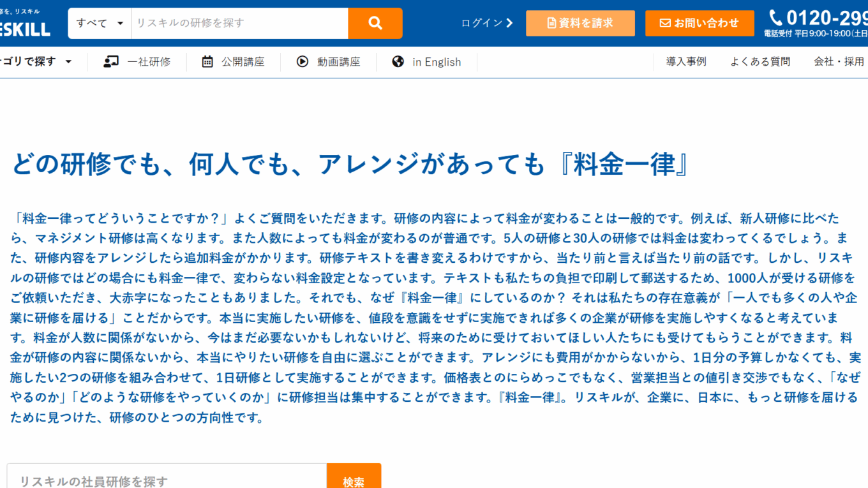Click the 料金一律 page heading
Viewport: 868px width, 488px height.
click(x=350, y=165)
